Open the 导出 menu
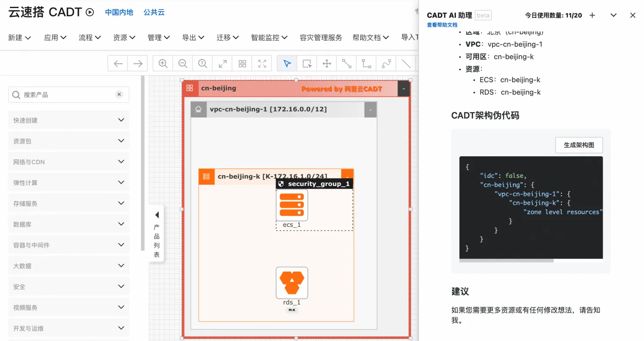This screenshot has height=341, width=644. coord(193,38)
